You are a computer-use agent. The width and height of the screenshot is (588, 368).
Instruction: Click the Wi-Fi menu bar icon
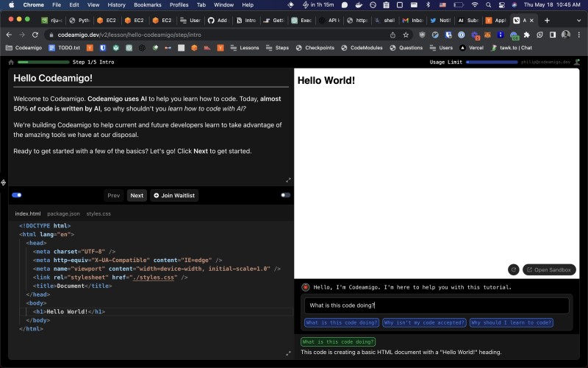(475, 5)
